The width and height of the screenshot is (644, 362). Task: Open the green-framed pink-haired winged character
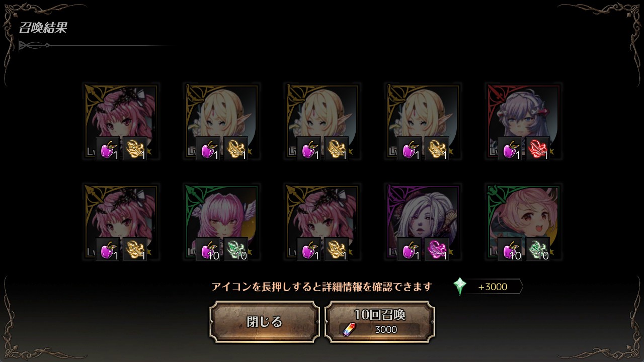click(x=221, y=223)
